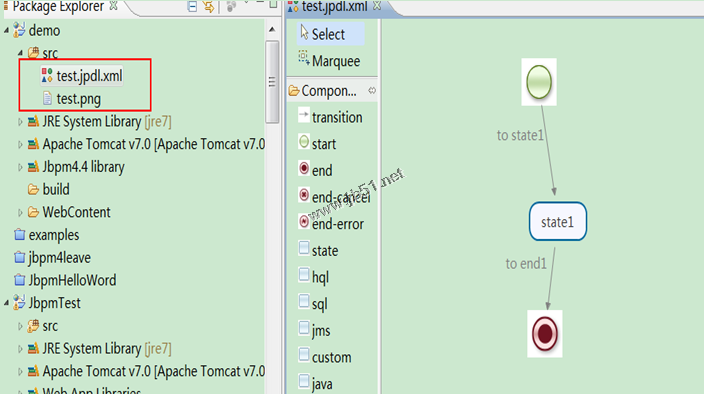Screen dimensions: 704x394
Task: Select the JbpmTest project name
Action: tap(55, 303)
